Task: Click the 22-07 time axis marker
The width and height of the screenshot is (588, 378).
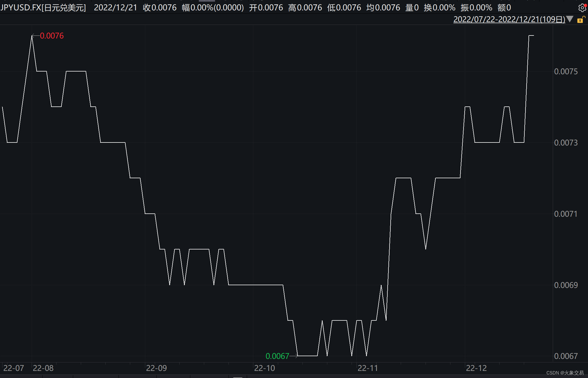Action: [x=14, y=368]
